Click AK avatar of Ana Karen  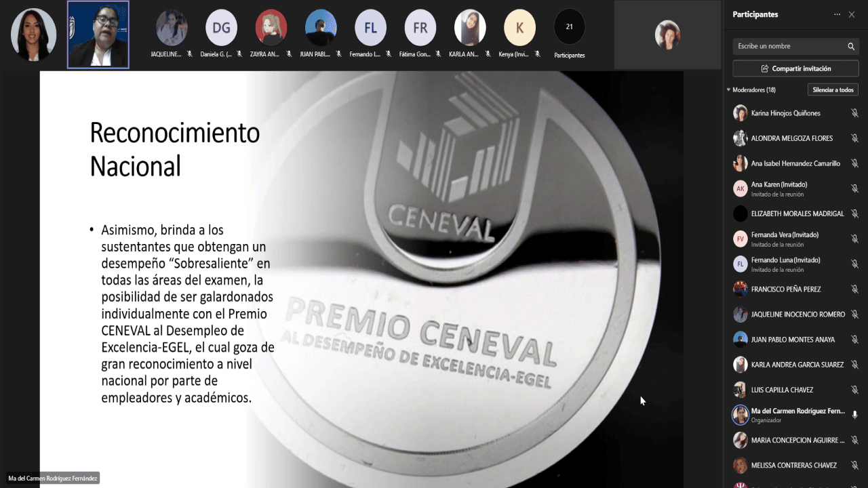[x=741, y=188]
